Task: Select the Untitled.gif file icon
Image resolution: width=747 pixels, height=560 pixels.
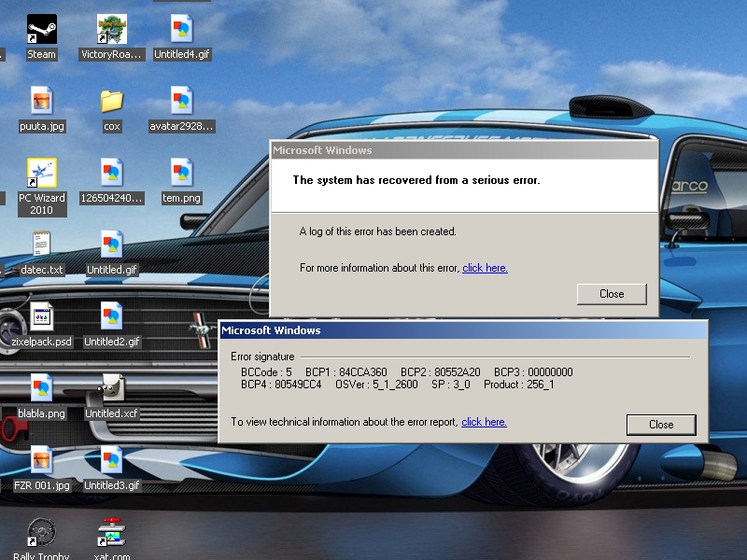Action: [x=111, y=245]
